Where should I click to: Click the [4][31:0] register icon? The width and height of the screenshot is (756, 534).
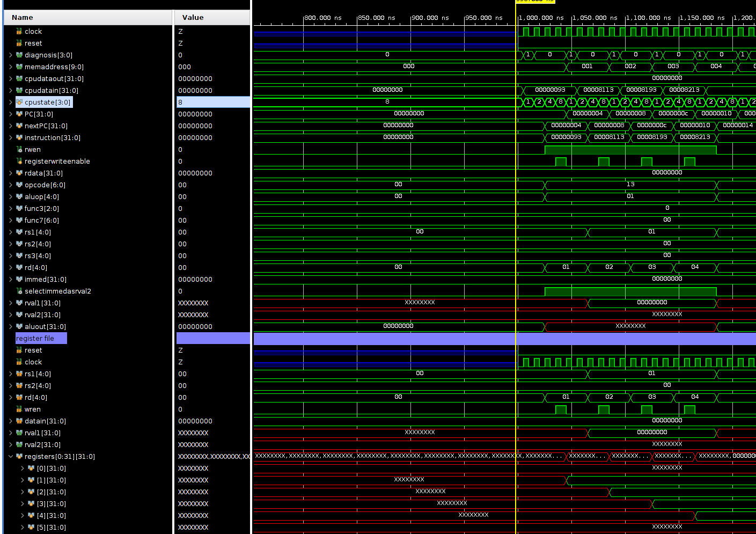tap(31, 515)
